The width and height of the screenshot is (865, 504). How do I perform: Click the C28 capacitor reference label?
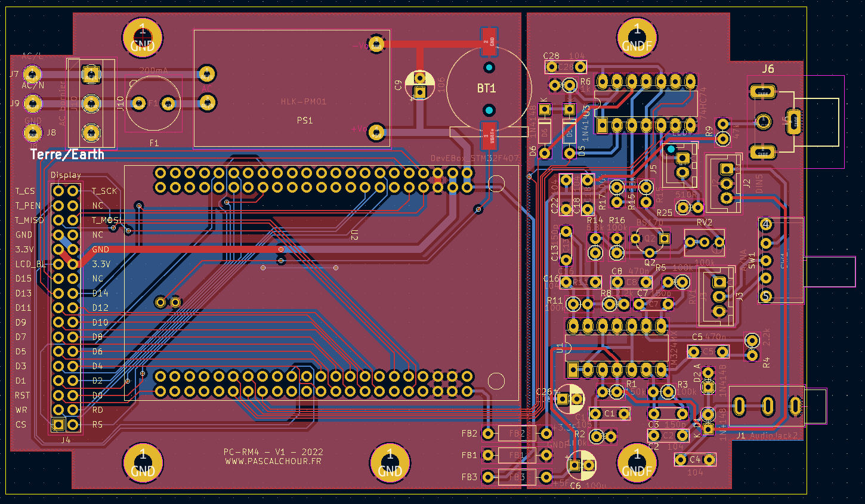[551, 56]
